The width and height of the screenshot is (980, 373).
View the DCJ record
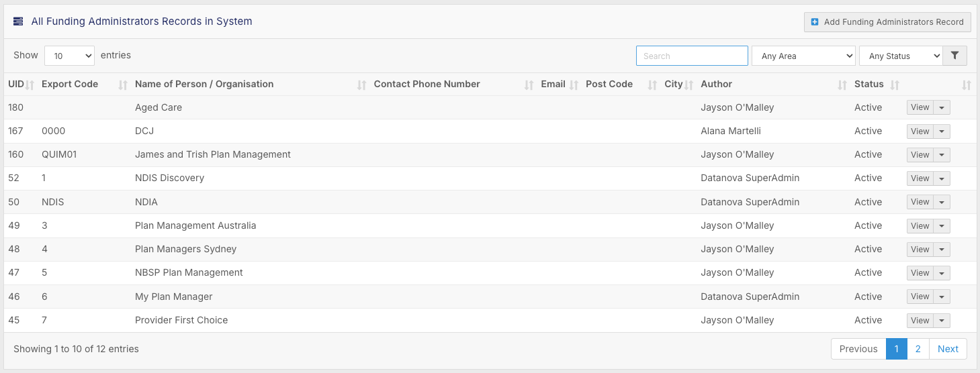coord(920,131)
